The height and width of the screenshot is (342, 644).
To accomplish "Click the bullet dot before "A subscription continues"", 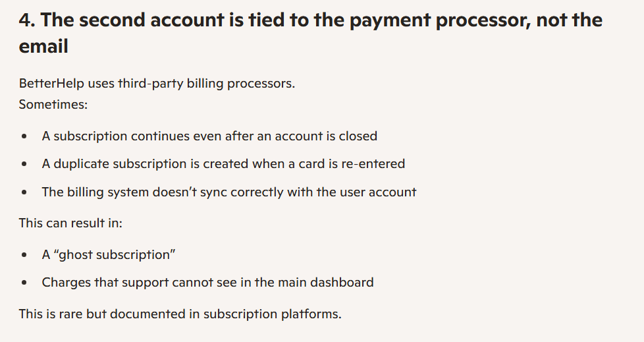I will (x=24, y=136).
